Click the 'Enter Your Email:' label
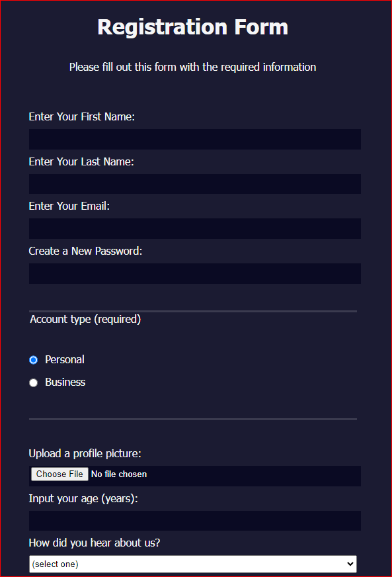The height and width of the screenshot is (577, 392). click(x=69, y=206)
